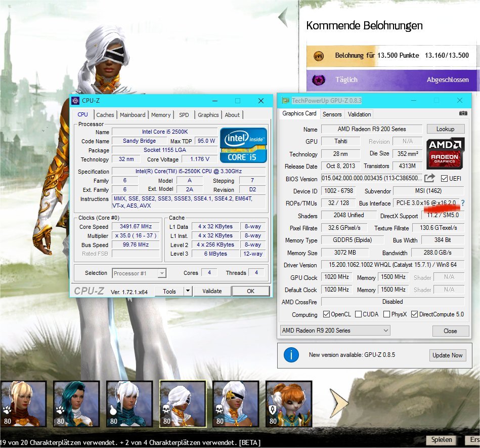Click the Memory Size value 3072 MB
480x448 pixels.
tap(345, 253)
